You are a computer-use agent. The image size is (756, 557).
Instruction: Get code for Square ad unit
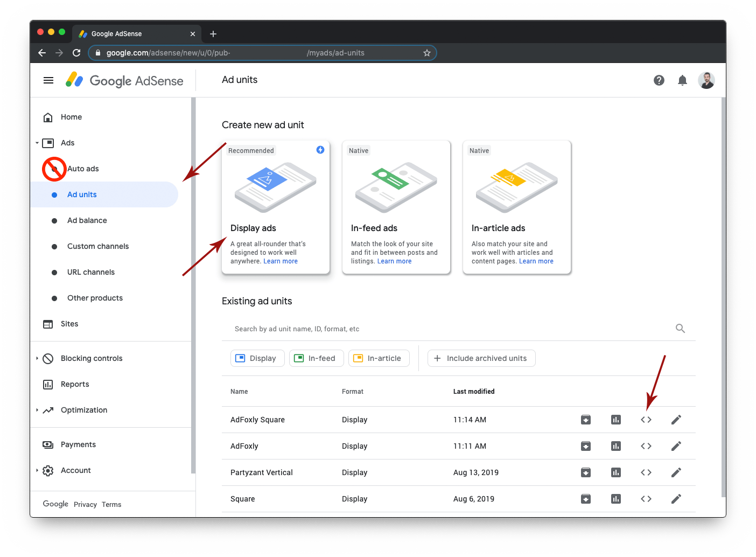646,499
